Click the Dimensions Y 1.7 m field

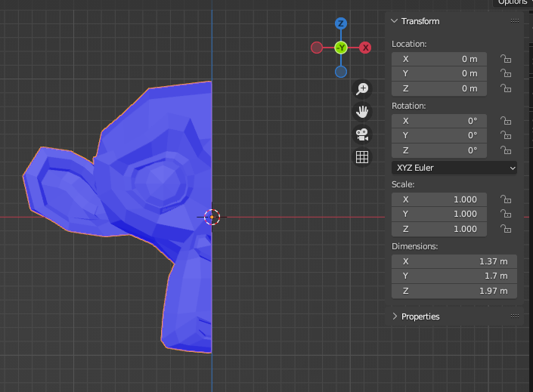tap(454, 276)
